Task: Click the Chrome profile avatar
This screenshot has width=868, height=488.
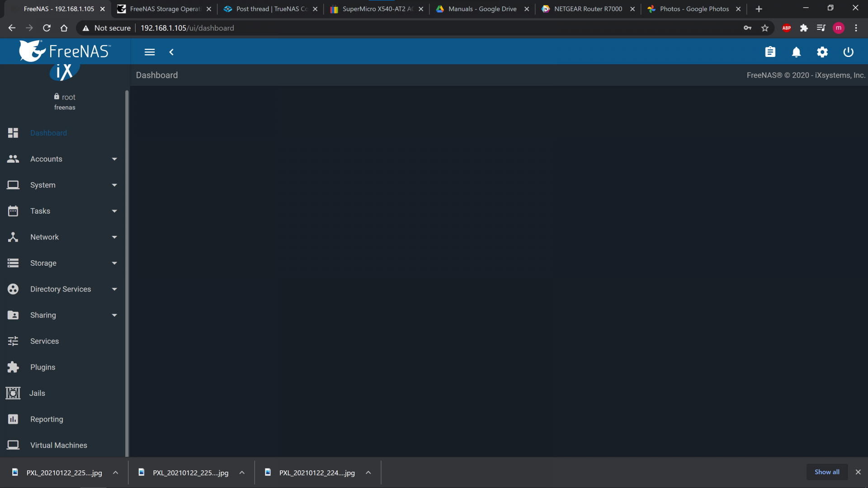Action: pyautogui.click(x=839, y=28)
